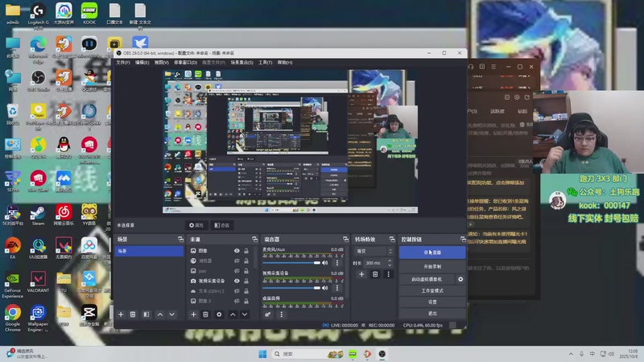Screen dimensions: 644x362
Task: Open the 滤镜 button above the docks
Action: pos(222,225)
